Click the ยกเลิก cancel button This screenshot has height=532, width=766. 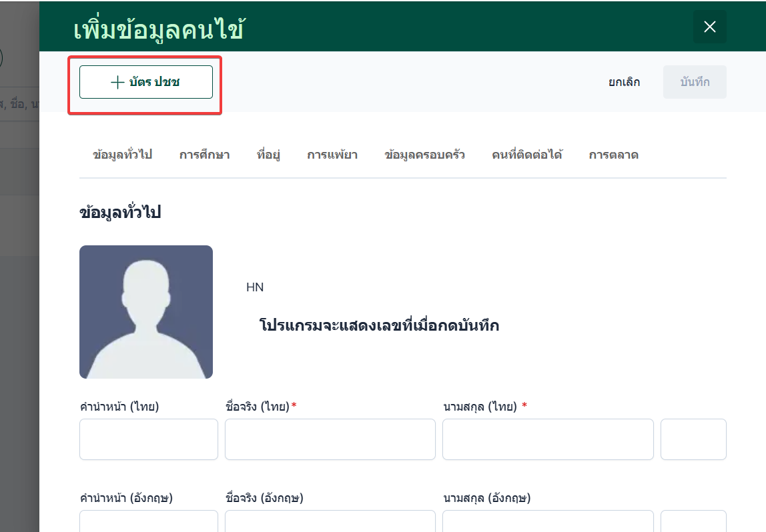coord(625,82)
